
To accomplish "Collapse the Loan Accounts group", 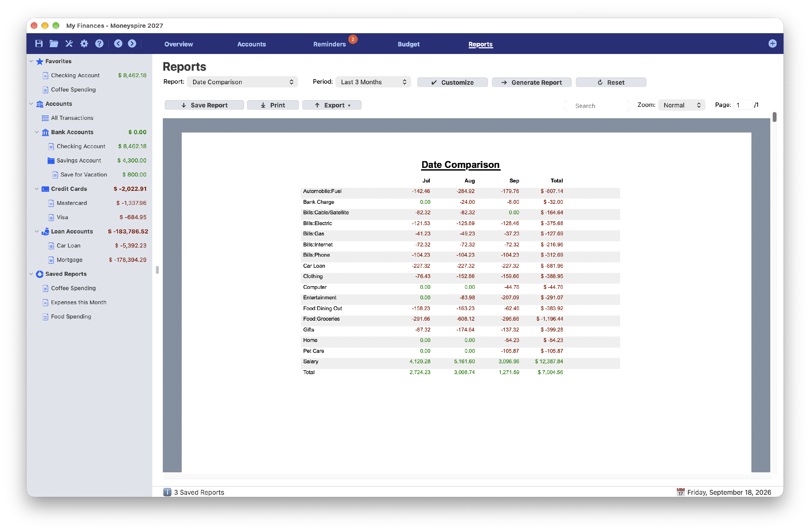I will pyautogui.click(x=37, y=231).
